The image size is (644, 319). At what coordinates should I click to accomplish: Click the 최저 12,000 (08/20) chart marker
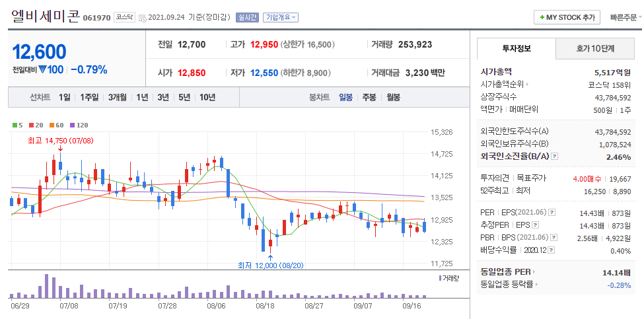271,266
